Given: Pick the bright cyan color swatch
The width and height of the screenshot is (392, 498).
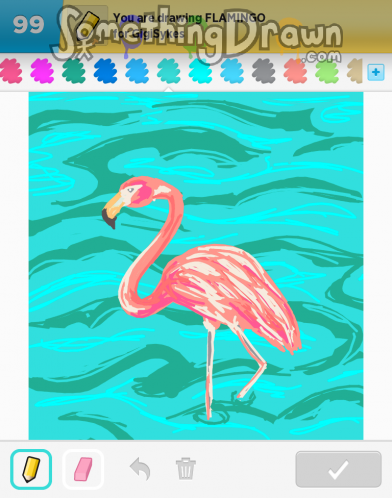Looking at the screenshot, I should [x=200, y=71].
